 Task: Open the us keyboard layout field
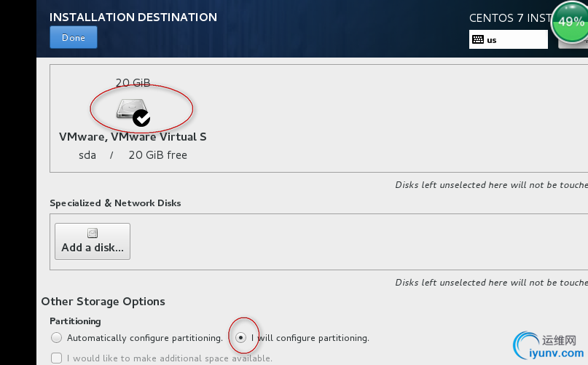pos(508,39)
